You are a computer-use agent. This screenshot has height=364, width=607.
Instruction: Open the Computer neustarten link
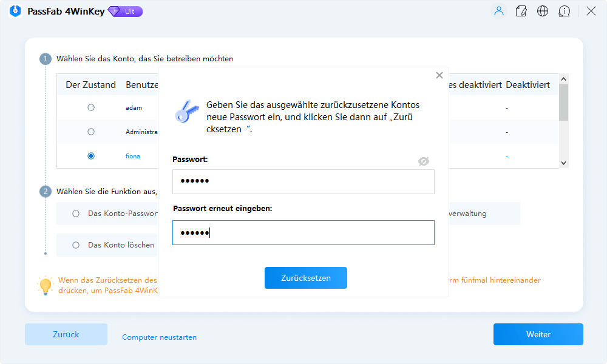coord(159,337)
